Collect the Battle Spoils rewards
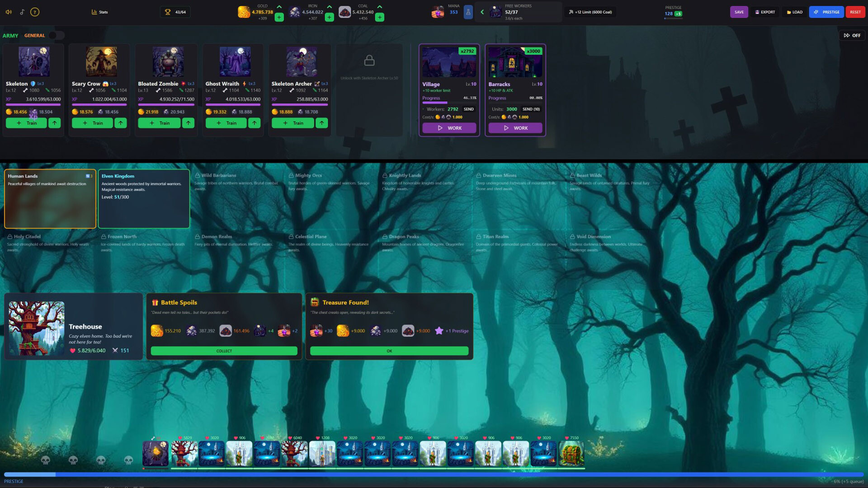This screenshot has height=488, width=868. pos(224,351)
